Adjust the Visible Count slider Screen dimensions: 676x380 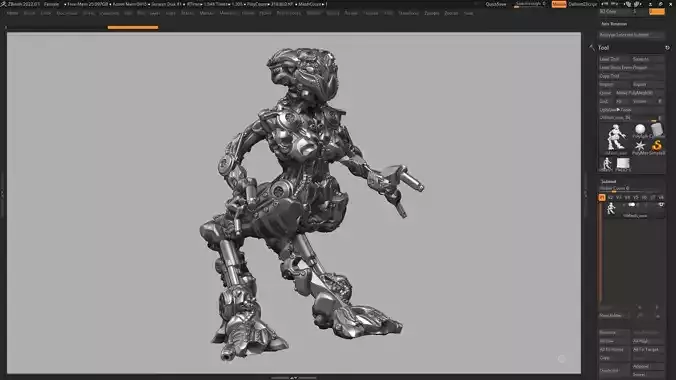tap(631, 188)
